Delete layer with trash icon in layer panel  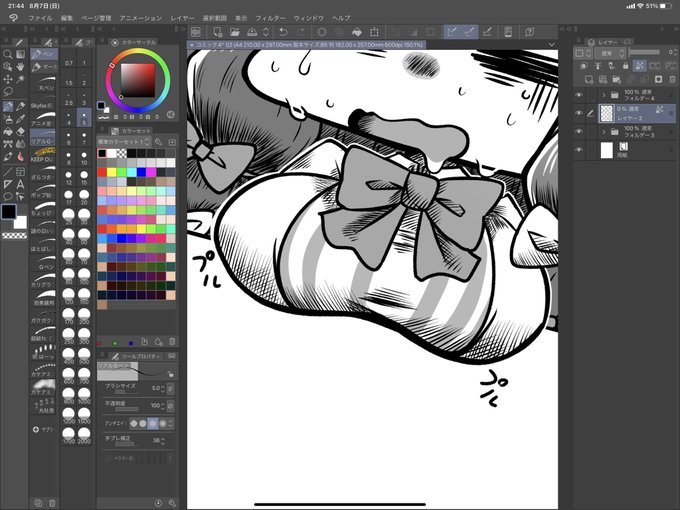pyautogui.click(x=672, y=79)
